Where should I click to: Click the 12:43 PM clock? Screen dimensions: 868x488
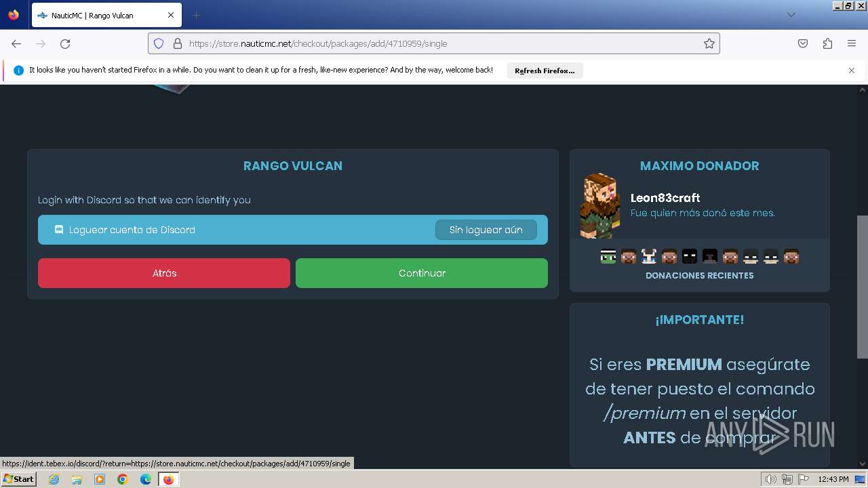tap(833, 479)
